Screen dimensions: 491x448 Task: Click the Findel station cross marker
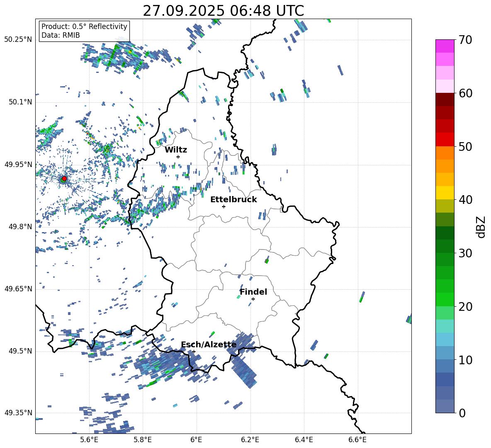pos(253,299)
